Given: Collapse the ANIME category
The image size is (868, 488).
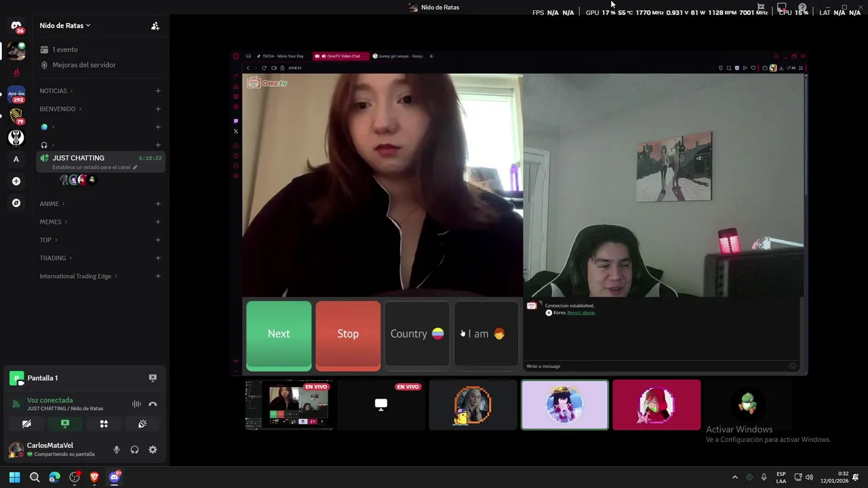Looking at the screenshot, I should coord(52,204).
